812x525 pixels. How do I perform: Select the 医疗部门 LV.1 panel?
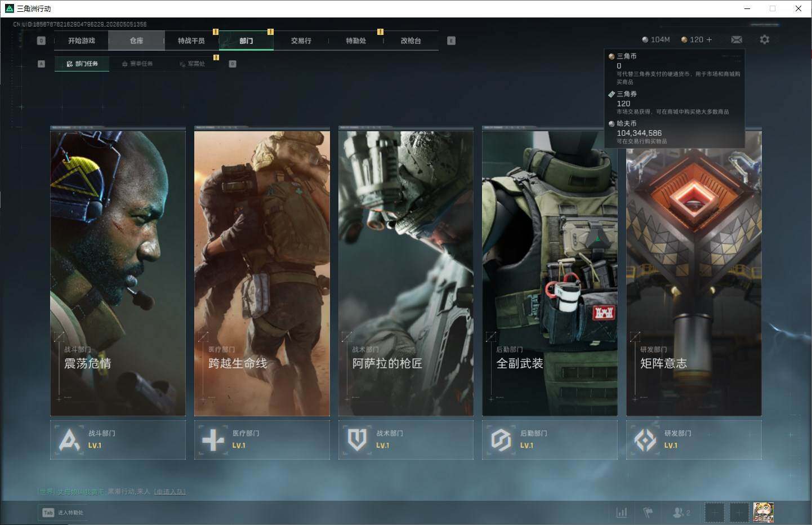(x=262, y=439)
